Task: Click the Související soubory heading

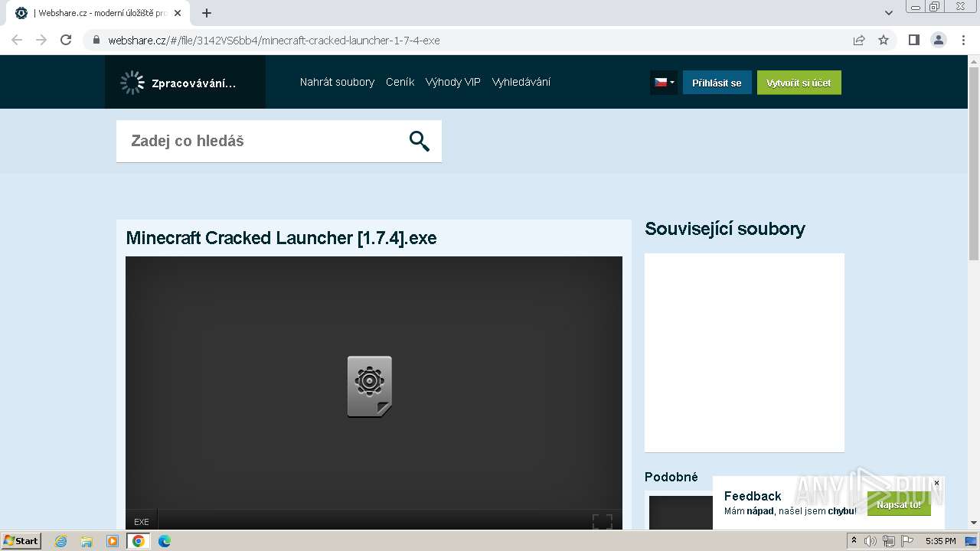Action: click(725, 229)
